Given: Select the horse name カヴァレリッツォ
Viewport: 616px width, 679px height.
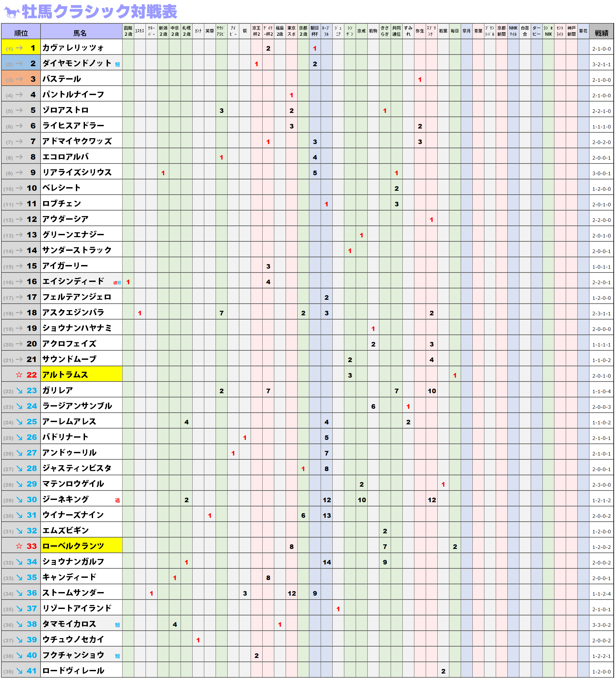Looking at the screenshot, I should [73, 48].
